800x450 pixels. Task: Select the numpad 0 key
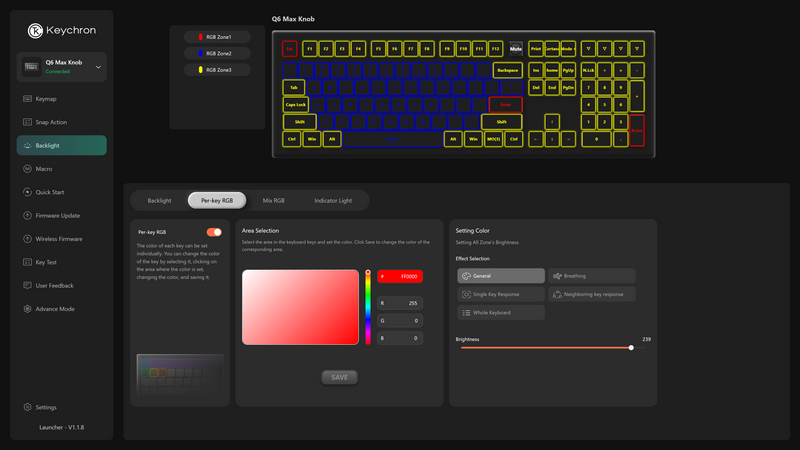click(596, 139)
